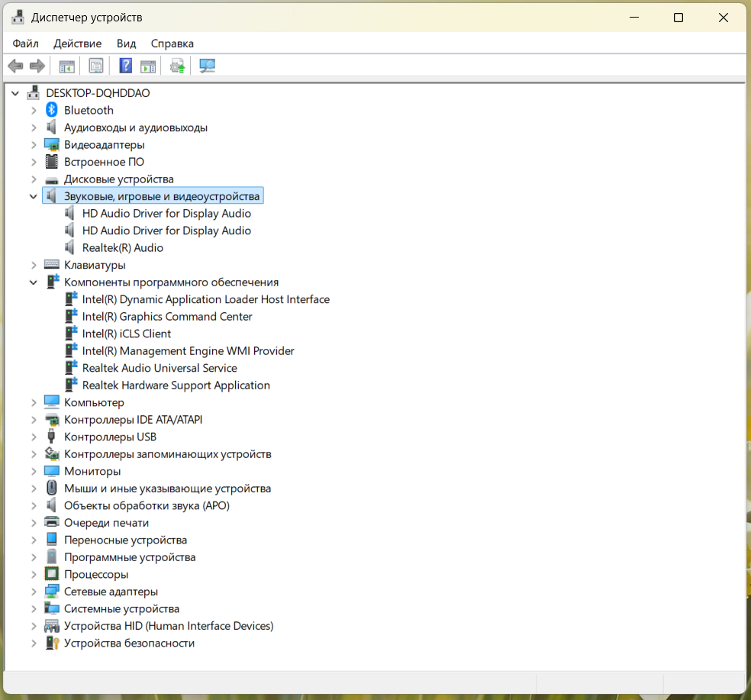Select Устройства HID (Human Interface Devices) label
This screenshot has width=751, height=700.
point(169,626)
